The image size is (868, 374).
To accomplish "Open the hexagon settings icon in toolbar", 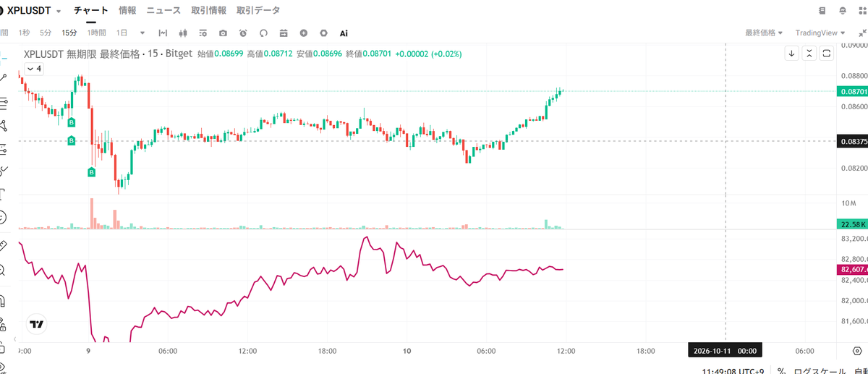I will 323,33.
